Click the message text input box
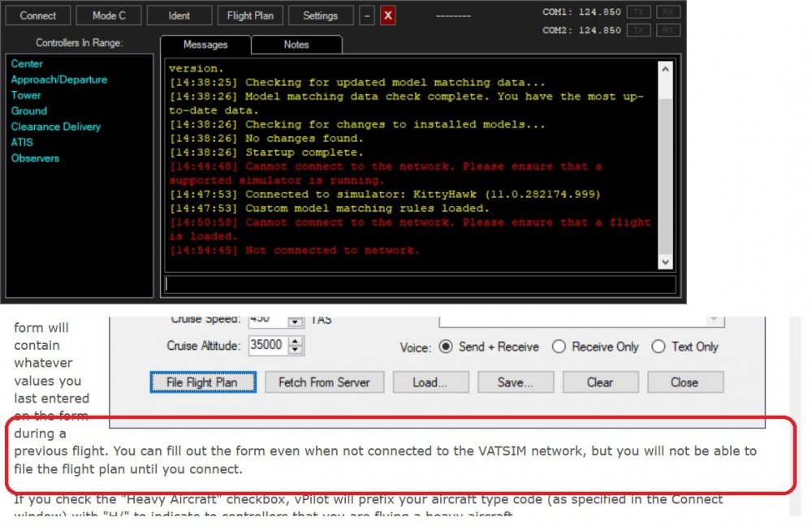The image size is (812, 526). click(x=420, y=284)
